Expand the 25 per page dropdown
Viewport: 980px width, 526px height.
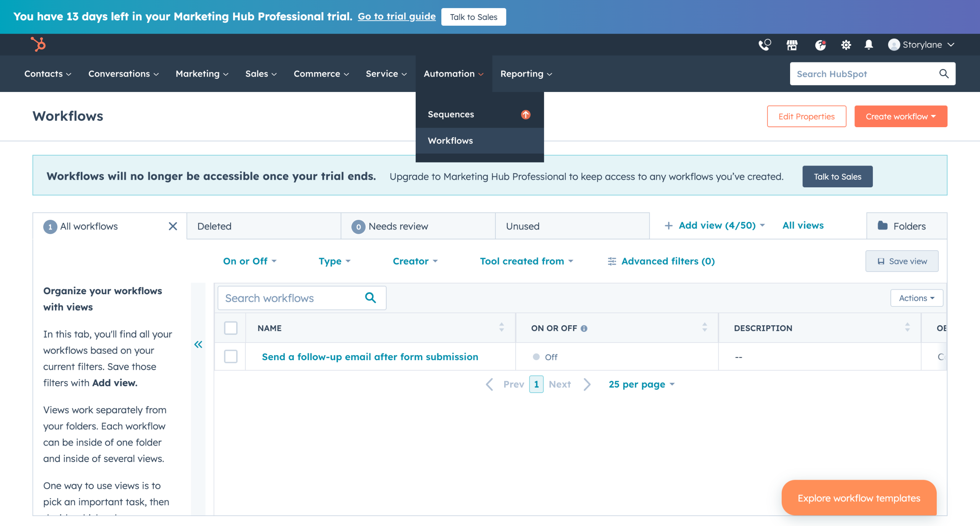(x=642, y=384)
